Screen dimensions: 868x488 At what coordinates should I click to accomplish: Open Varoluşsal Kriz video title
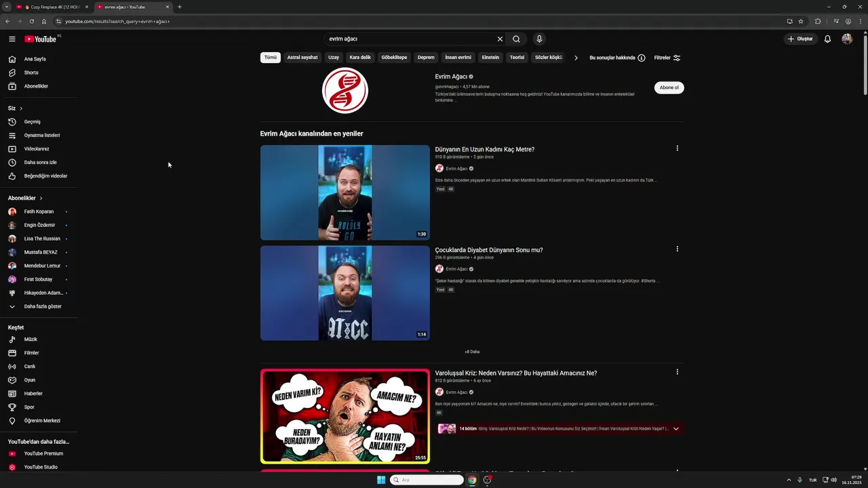coord(516,373)
